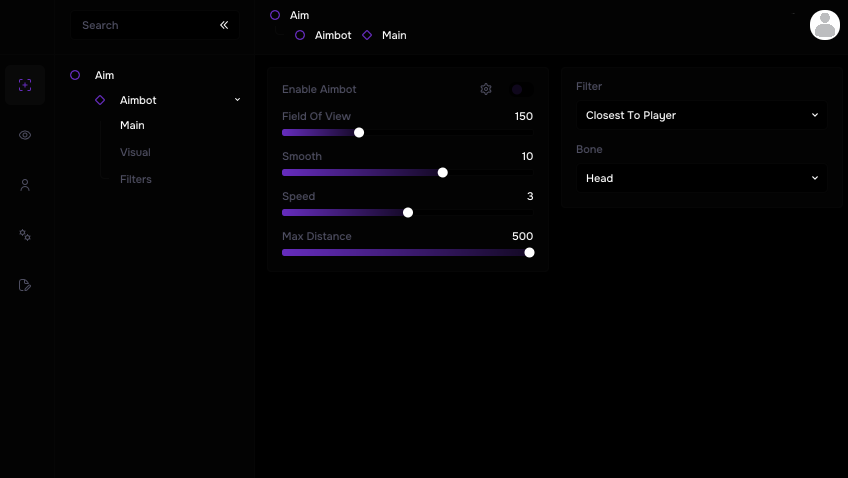The image size is (848, 478).
Task: Click the Aim breadcrumb label
Action: coord(299,15)
